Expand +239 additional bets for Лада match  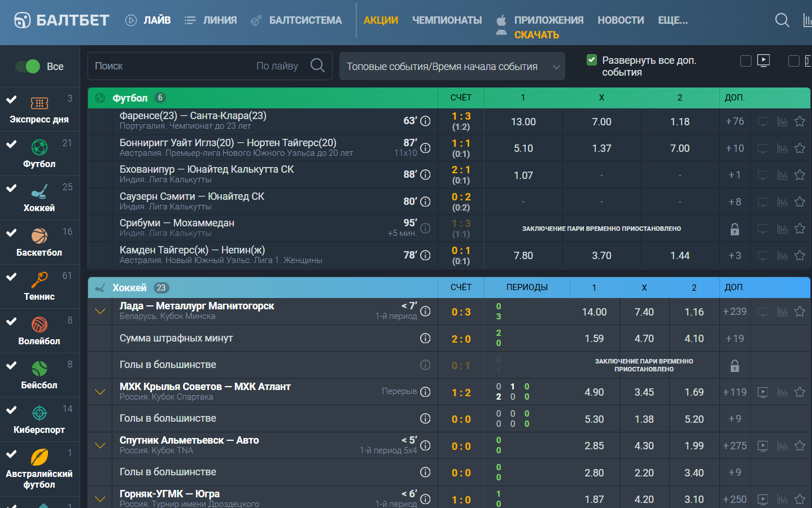click(735, 312)
